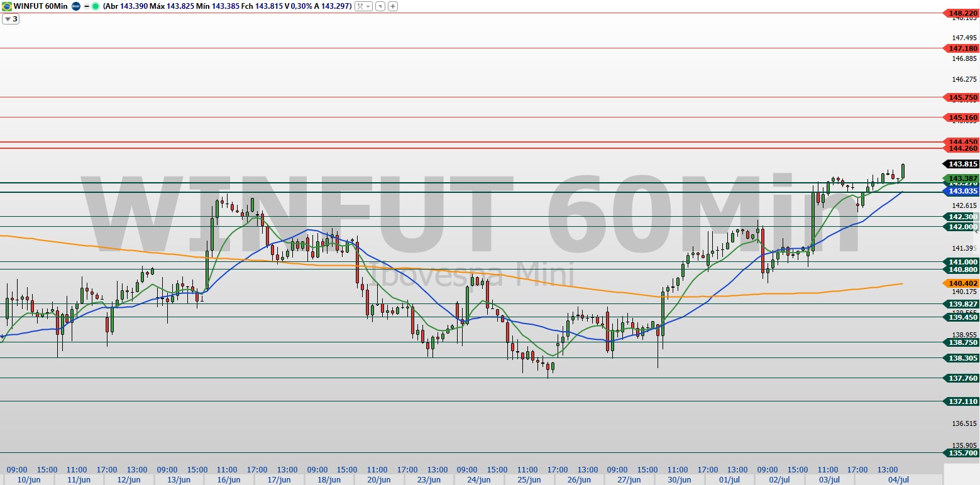
Task: Open the chart tools settings dropdown
Action: [x=363, y=6]
